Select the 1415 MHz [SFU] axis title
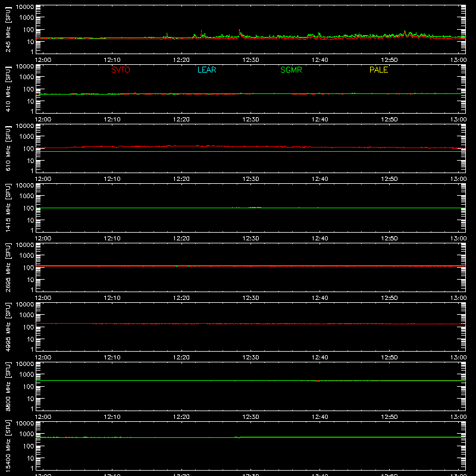Viewport: 476px width, 476px height. pyautogui.click(x=8, y=208)
